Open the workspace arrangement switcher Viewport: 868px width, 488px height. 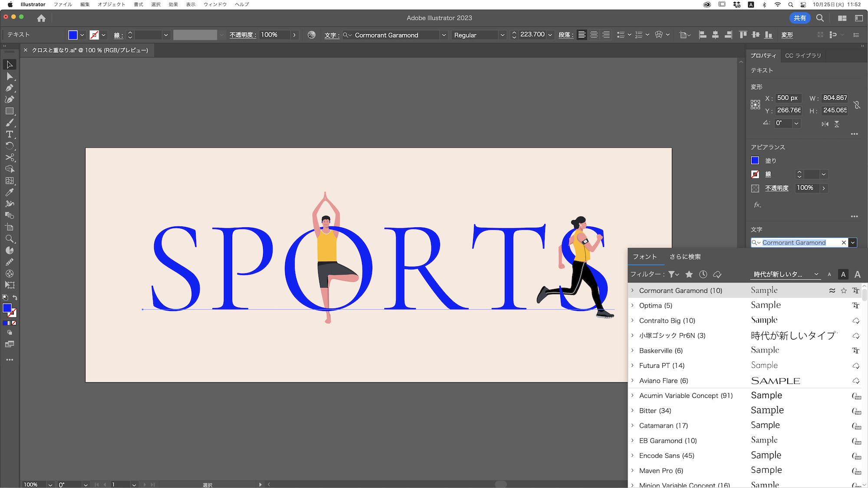pyautogui.click(x=842, y=18)
